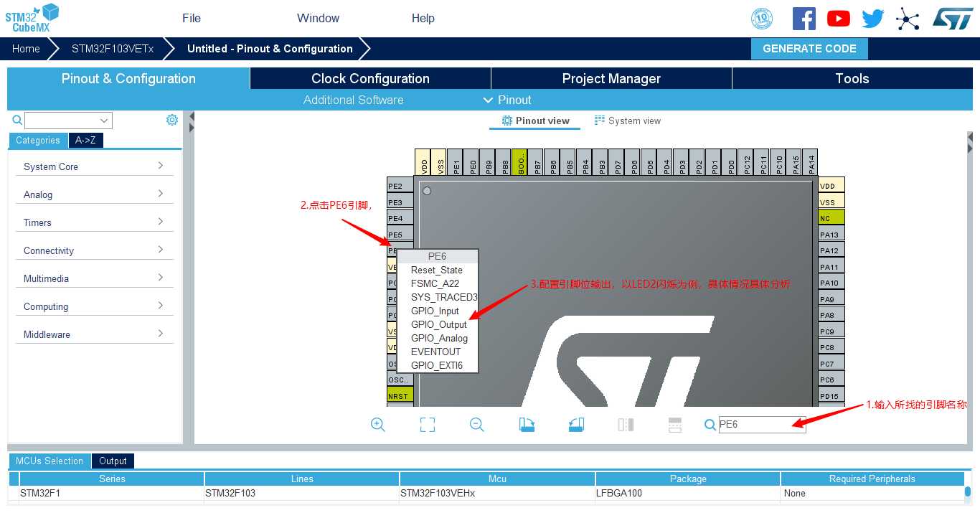980x513 pixels.
Task: Zoom out of the chip view
Action: [x=477, y=424]
